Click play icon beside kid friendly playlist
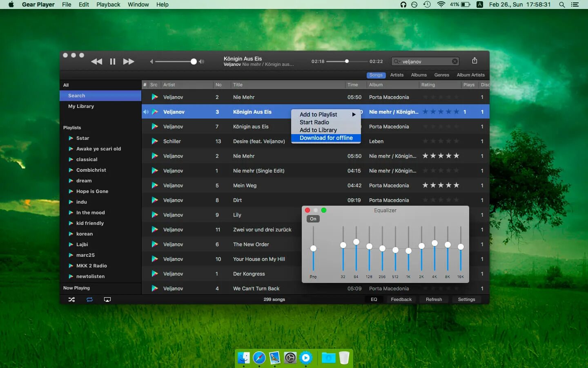 tap(71, 223)
